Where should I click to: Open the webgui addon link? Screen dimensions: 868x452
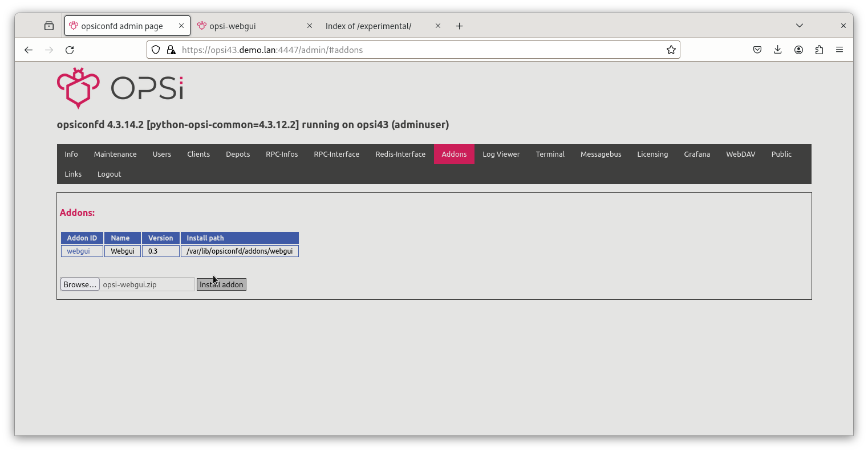[78, 251]
